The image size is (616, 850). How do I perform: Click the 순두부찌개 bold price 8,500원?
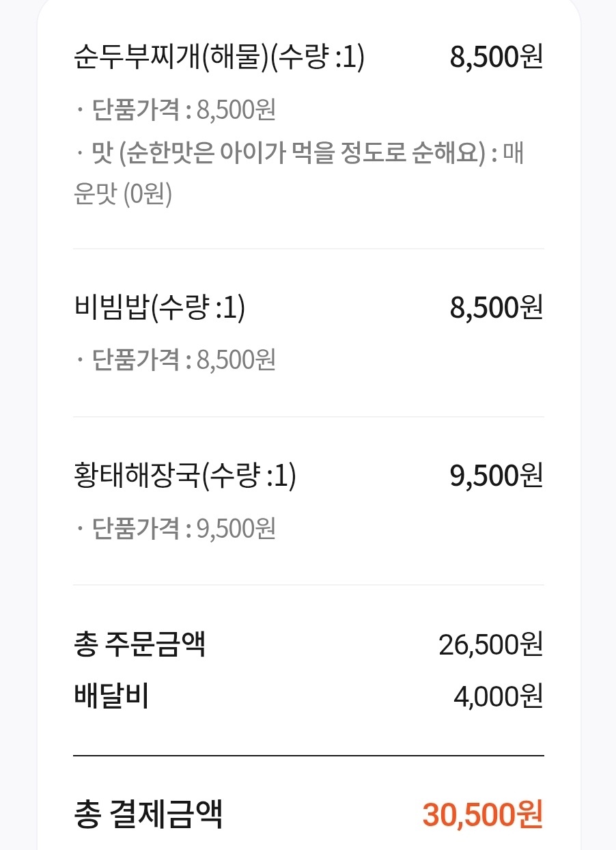coord(496,58)
